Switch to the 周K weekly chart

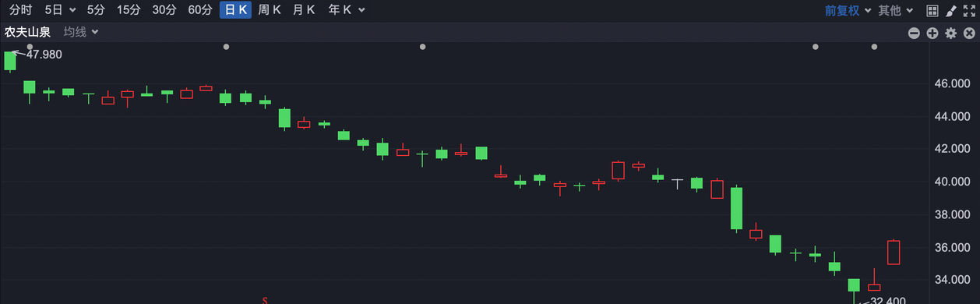tap(270, 10)
